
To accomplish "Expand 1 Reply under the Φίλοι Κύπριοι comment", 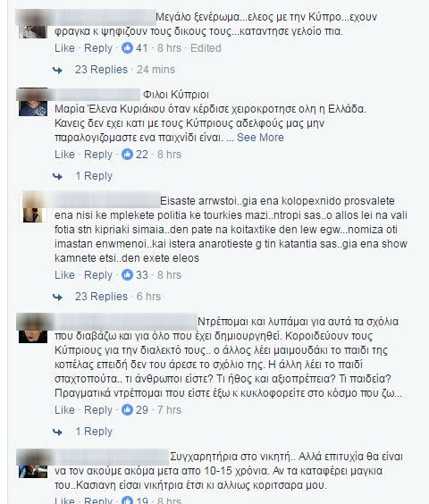I will pos(94,176).
